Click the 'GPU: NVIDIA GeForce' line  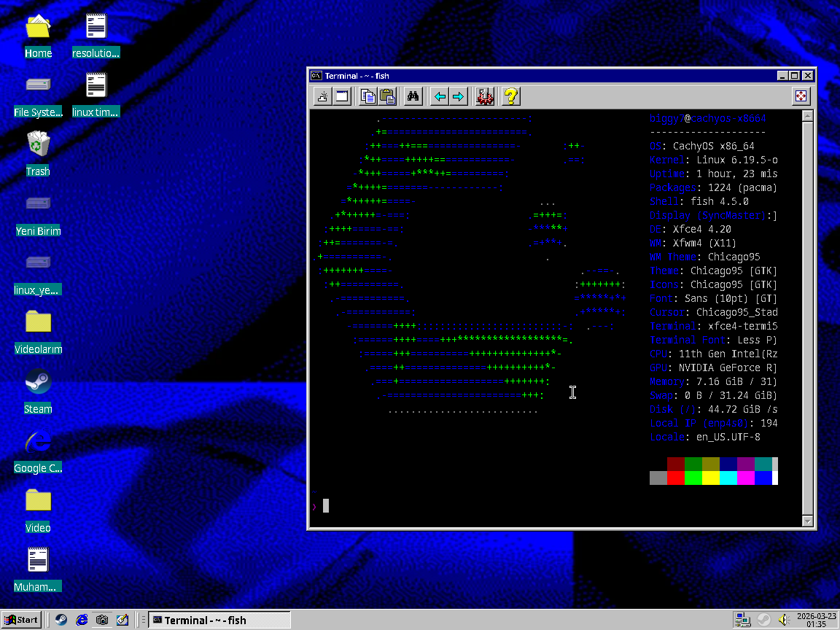(x=714, y=368)
